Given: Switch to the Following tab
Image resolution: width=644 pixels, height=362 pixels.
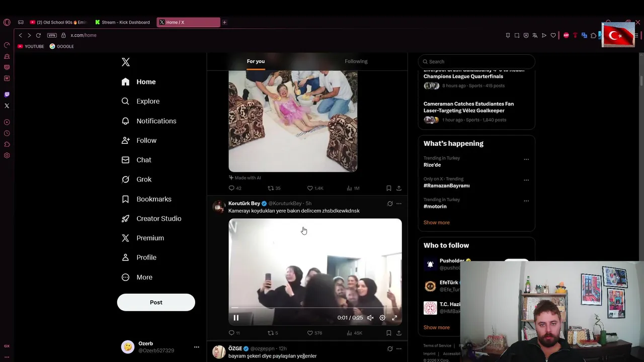Looking at the screenshot, I should point(356,61).
